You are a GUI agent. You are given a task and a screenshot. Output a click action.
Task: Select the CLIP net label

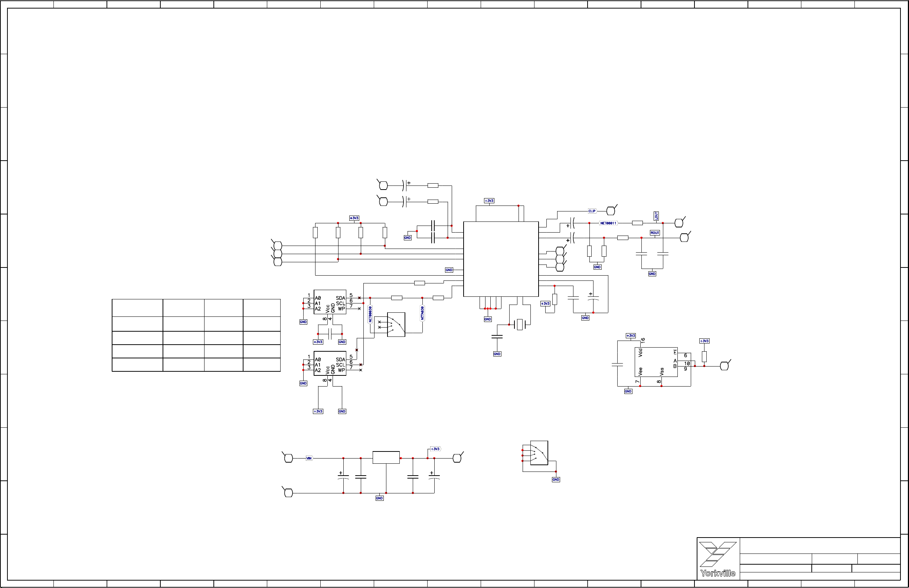(592, 211)
